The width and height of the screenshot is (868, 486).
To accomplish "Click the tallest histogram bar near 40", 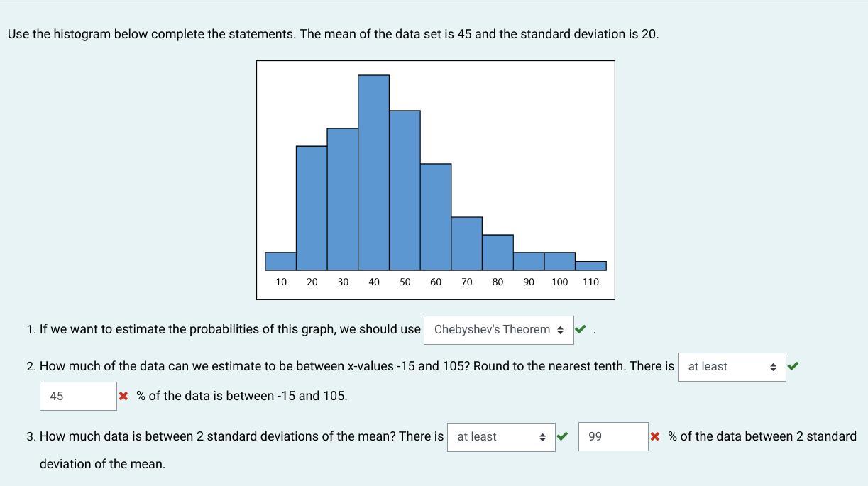I will 373,172.
